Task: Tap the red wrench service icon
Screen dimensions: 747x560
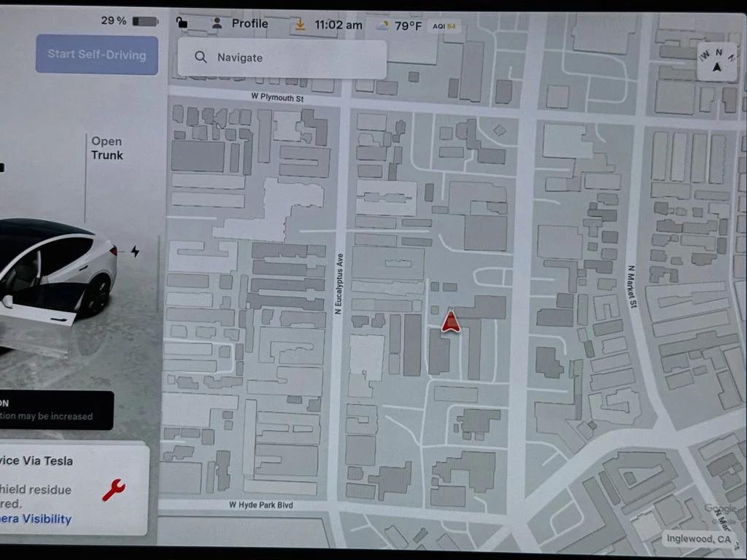Action: click(x=114, y=490)
